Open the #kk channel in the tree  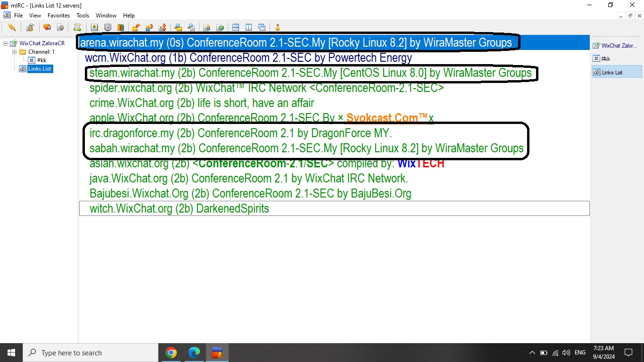tap(41, 60)
